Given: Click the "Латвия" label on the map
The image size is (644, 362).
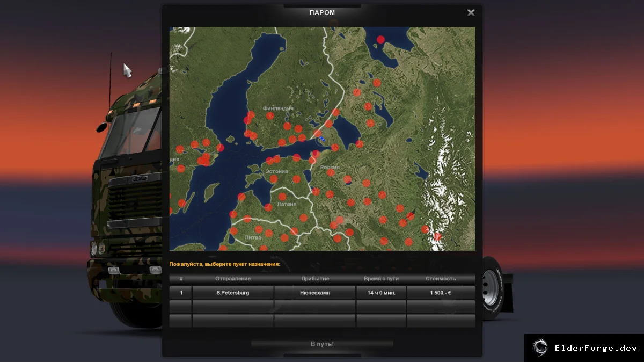Looking at the screenshot, I should tap(287, 204).
